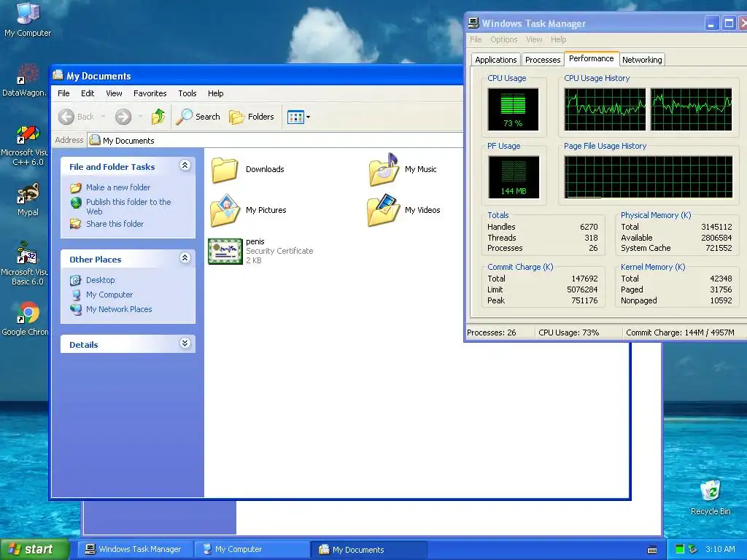Switch to My Documents taskbar button
This screenshot has height=560, width=747.
click(x=368, y=550)
